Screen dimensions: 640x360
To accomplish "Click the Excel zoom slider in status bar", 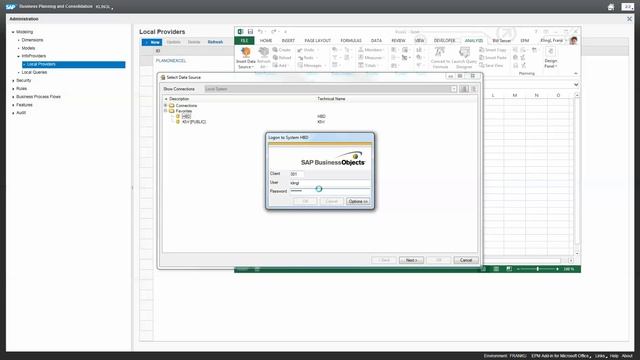I will [x=538, y=269].
